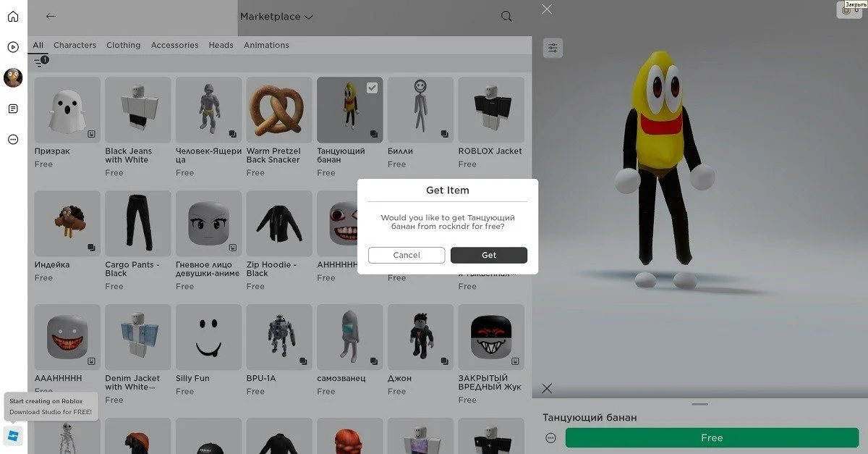Open the More three-dots sidebar icon

(x=13, y=139)
